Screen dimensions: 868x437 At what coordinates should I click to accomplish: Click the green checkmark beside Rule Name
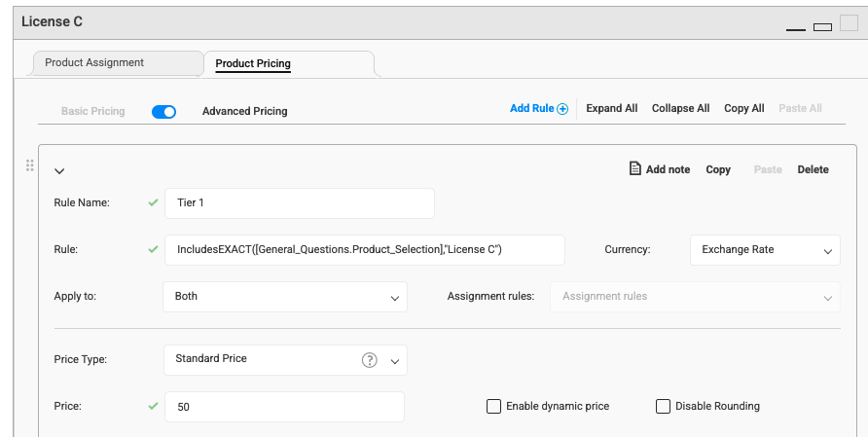tap(154, 202)
